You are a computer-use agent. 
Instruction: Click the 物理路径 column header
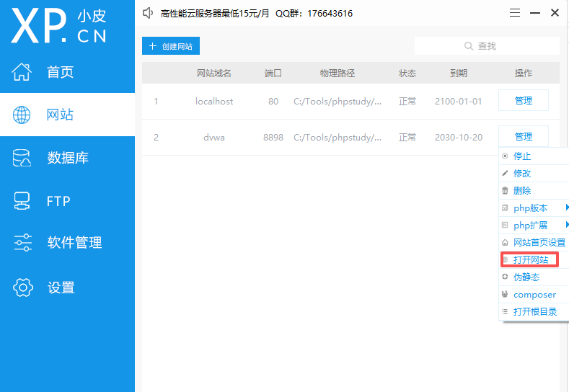(x=337, y=73)
